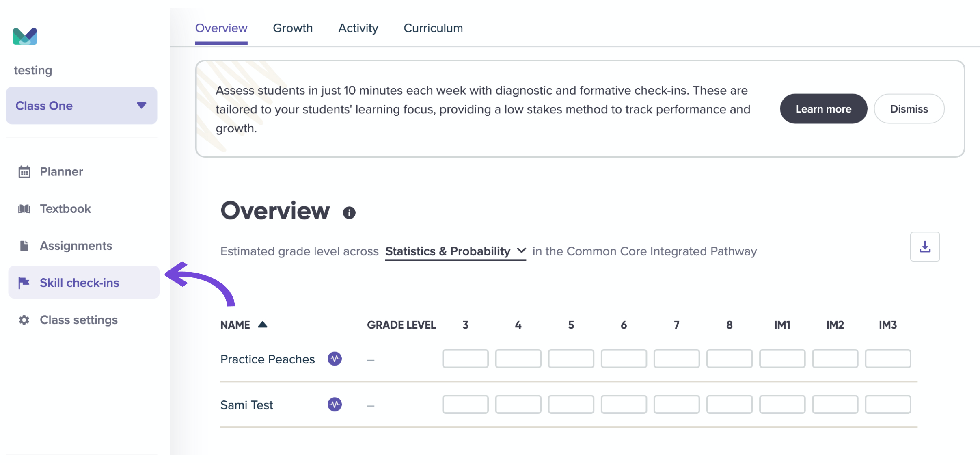Open Class settings via gear icon
This screenshot has height=463, width=980.
coord(24,320)
